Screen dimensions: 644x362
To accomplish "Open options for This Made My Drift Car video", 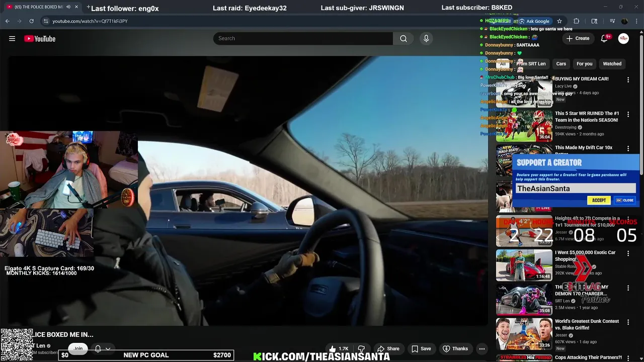I will pos(628,149).
